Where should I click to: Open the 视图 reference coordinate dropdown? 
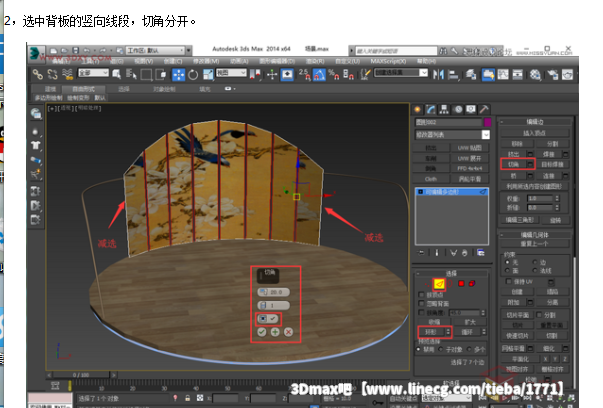(231, 73)
